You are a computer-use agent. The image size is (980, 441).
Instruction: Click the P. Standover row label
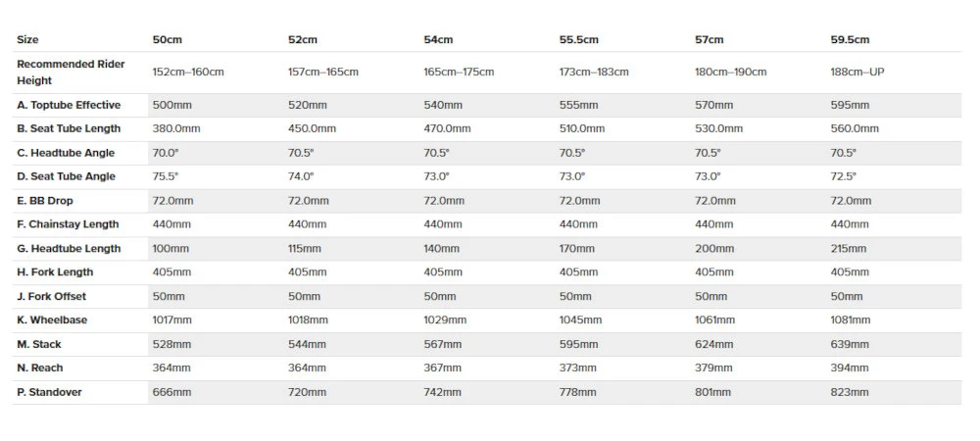(x=50, y=392)
